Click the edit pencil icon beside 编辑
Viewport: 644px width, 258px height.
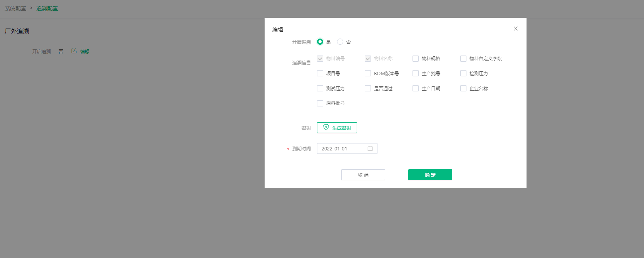click(x=74, y=51)
